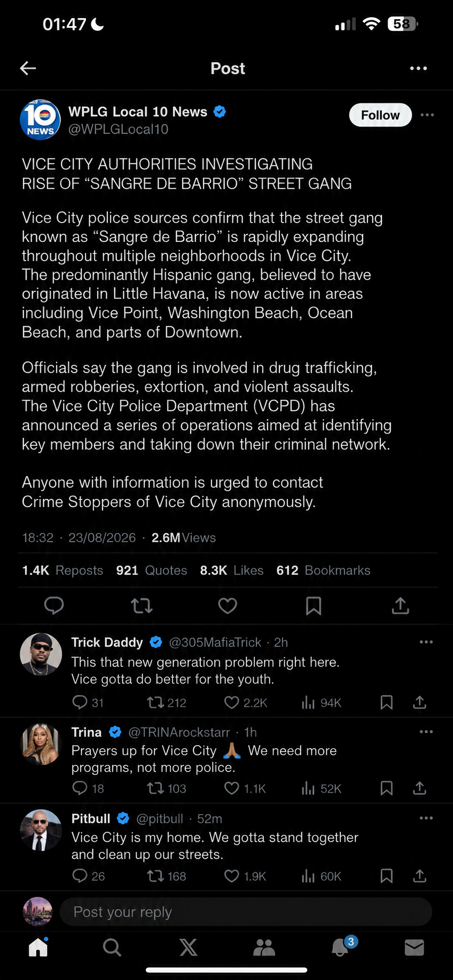Tap the reply bubble under main post
Viewport: 453px width, 980px height.
pyautogui.click(x=54, y=605)
